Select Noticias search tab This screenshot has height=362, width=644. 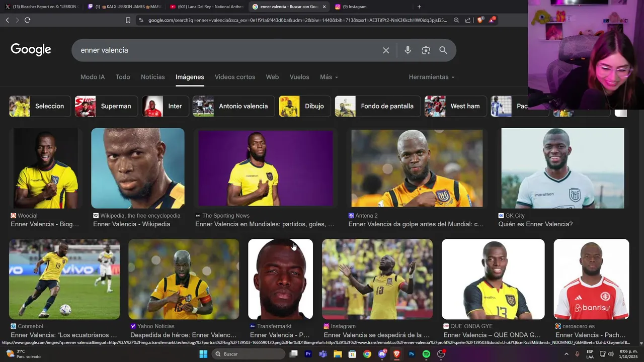tap(153, 77)
